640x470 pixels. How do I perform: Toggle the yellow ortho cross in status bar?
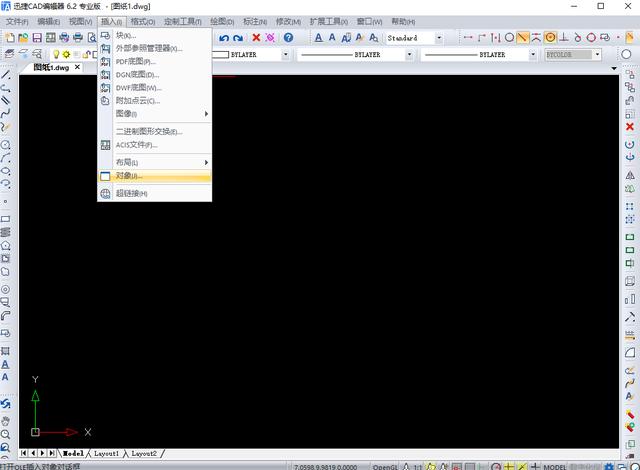point(509,466)
